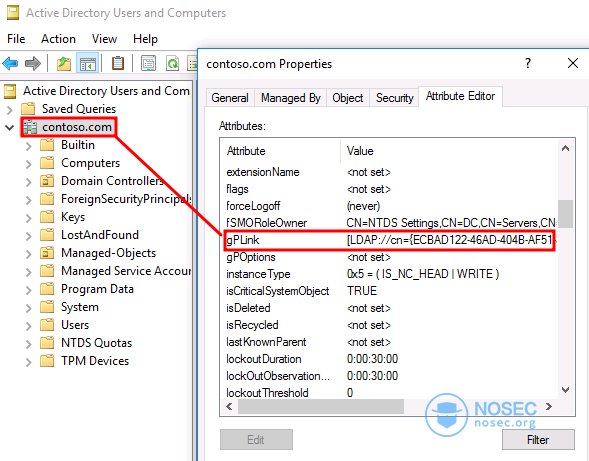Screen dimensions: 589x461
Task: Click the green Refresh toolbar icon
Action: [172, 63]
